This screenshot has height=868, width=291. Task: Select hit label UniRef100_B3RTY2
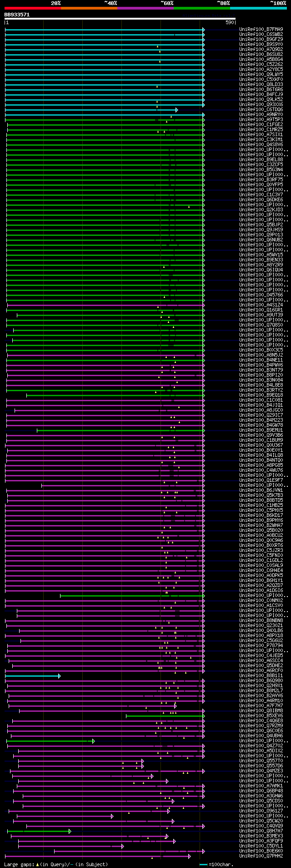(261, 390)
